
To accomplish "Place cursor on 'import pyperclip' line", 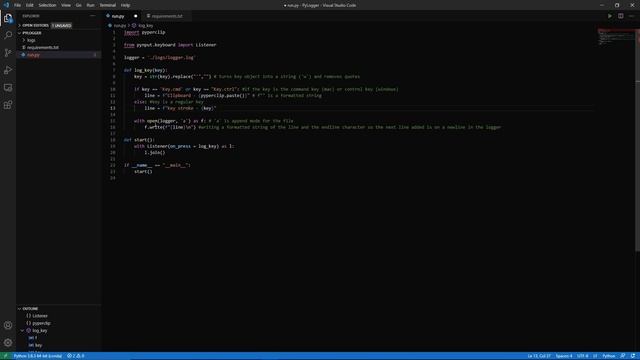I will click(x=144, y=32).
